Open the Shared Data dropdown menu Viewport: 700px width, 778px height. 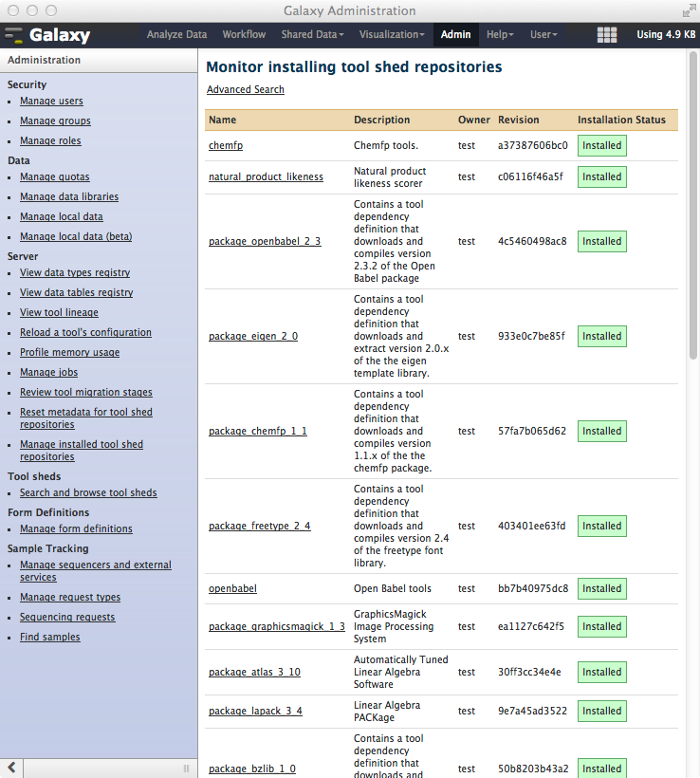pyautogui.click(x=312, y=35)
